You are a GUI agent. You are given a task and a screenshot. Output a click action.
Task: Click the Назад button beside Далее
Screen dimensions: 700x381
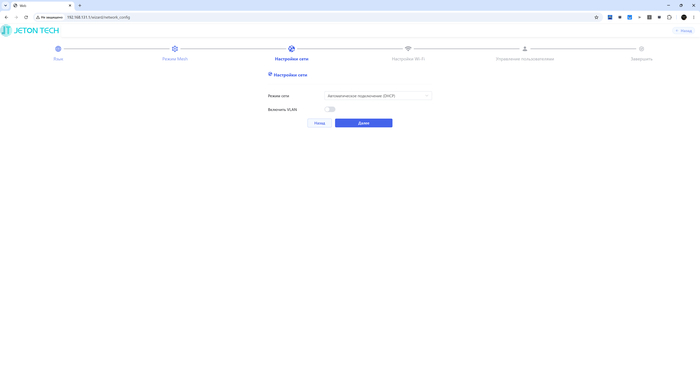pos(320,123)
